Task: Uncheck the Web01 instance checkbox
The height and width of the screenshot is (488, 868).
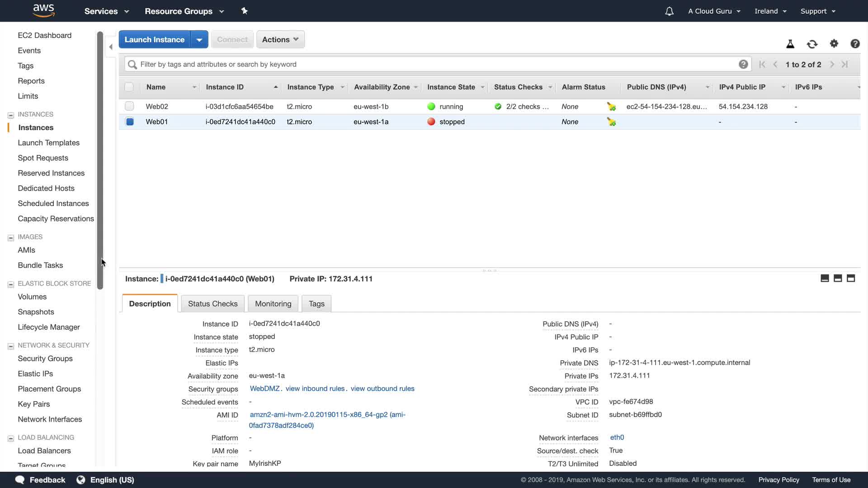Action: [x=130, y=122]
